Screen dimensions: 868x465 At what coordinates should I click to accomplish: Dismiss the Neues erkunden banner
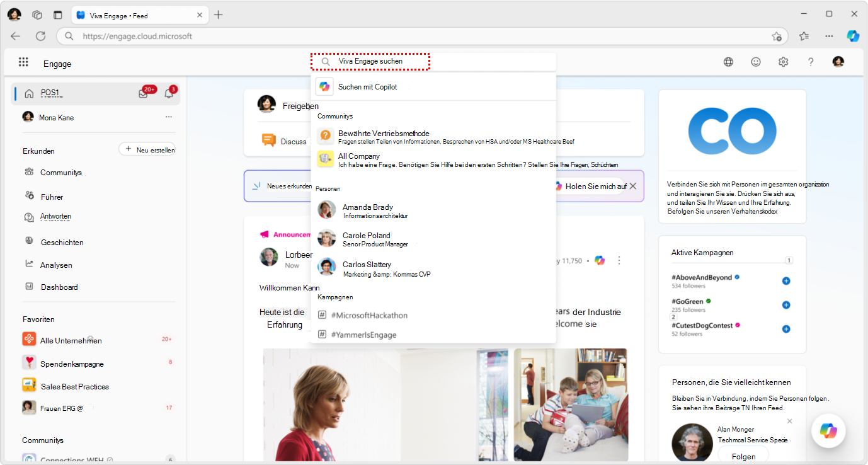coord(633,186)
